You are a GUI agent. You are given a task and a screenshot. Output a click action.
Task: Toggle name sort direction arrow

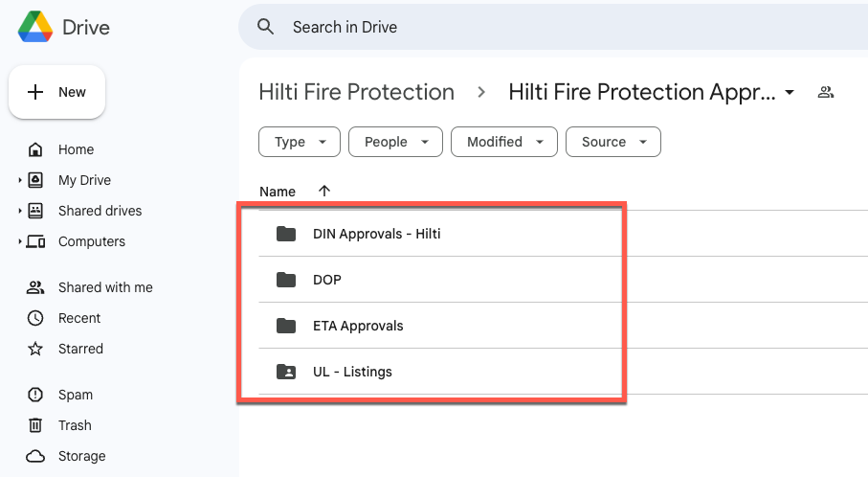click(x=324, y=192)
